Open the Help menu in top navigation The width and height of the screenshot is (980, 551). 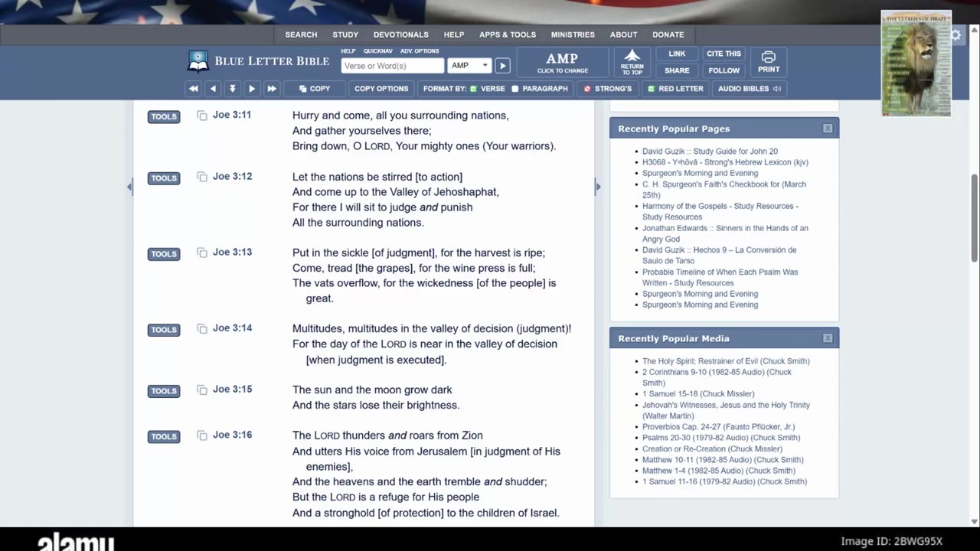(454, 34)
